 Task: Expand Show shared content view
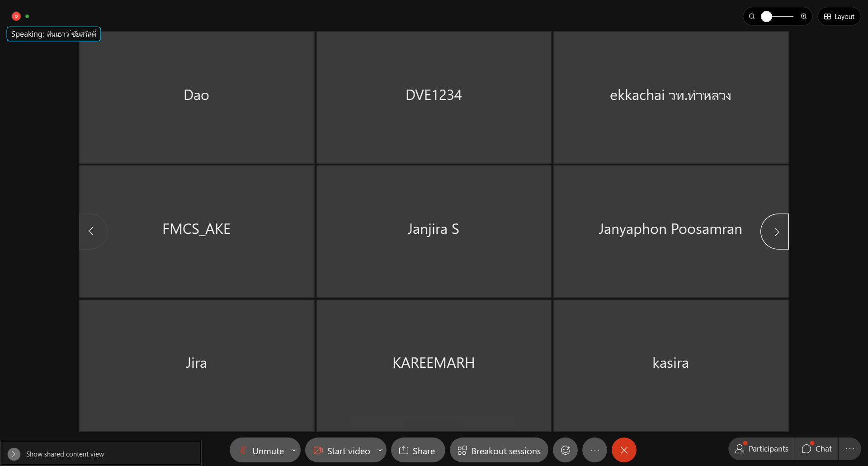[14, 454]
